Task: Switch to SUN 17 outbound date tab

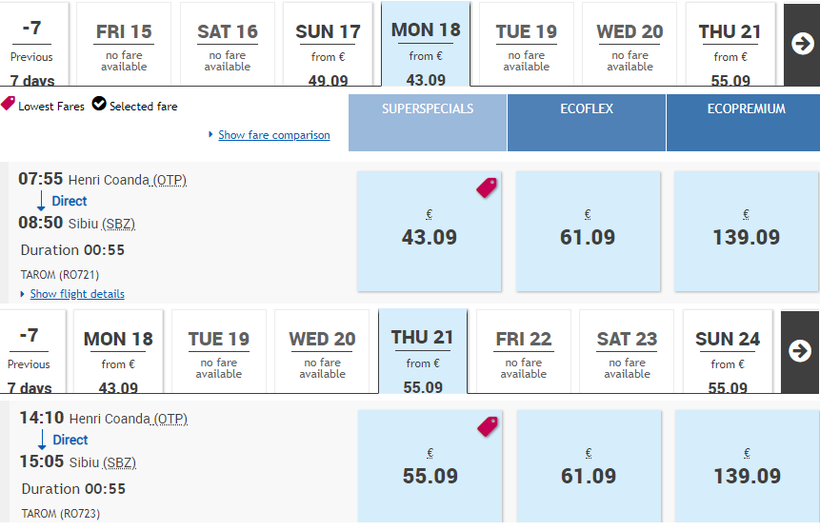Action: (328, 44)
